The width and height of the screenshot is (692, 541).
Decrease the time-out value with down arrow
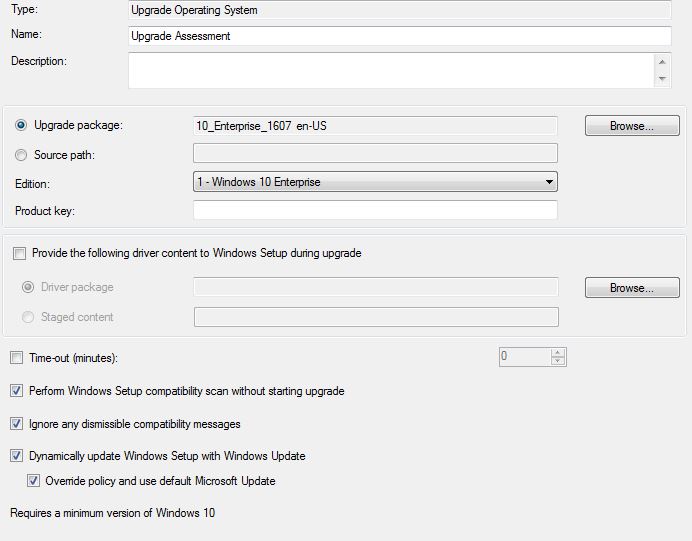(558, 361)
